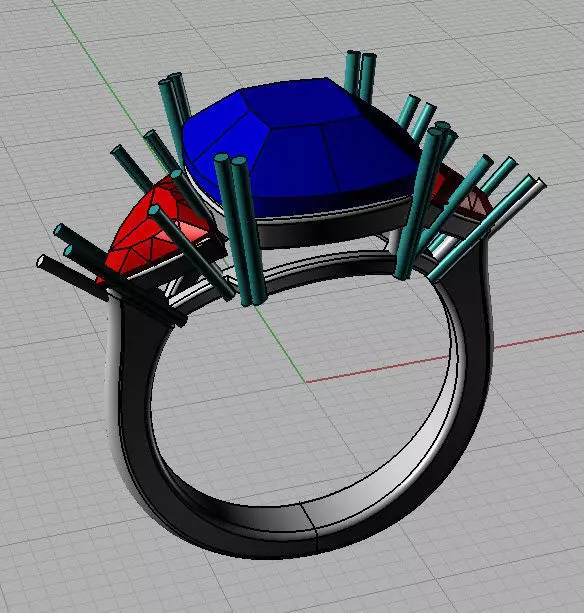The image size is (584, 613).
Task: Select the large red side stone on the left
Action: click(156, 231)
